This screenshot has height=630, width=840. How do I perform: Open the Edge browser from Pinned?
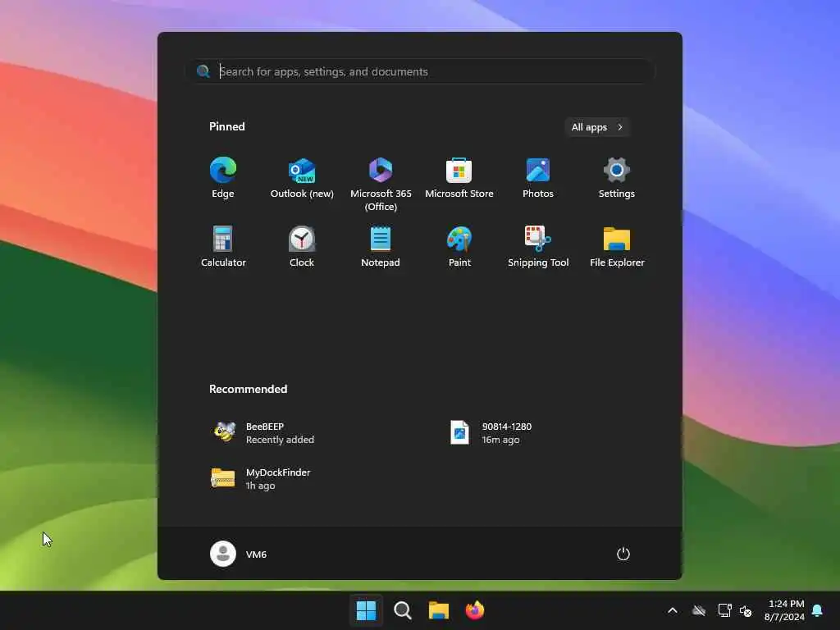pos(223,178)
